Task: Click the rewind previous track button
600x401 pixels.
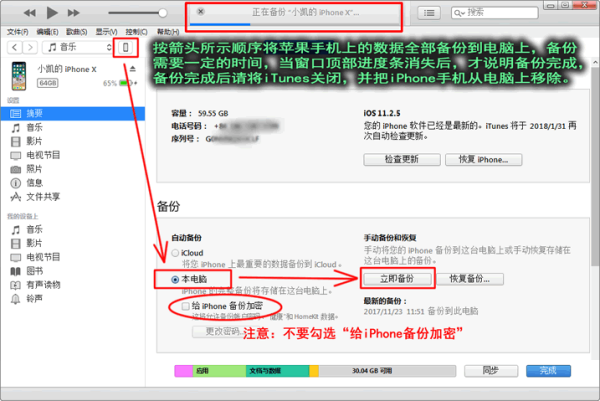Action: [x=29, y=13]
